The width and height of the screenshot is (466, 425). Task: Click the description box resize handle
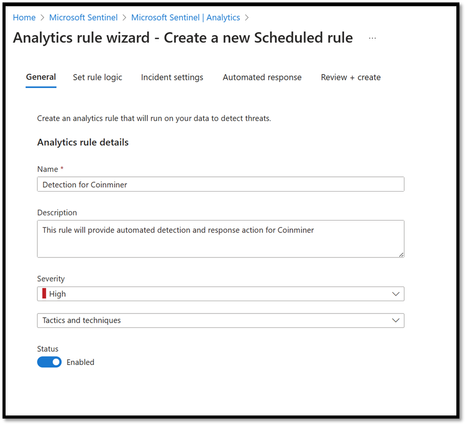tap(401, 255)
